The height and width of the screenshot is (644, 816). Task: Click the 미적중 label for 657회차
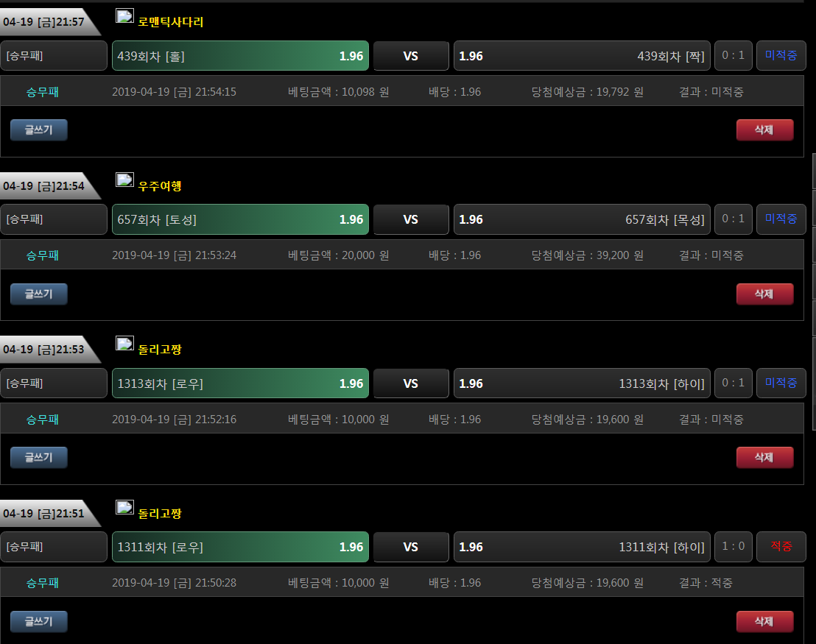pyautogui.click(x=781, y=219)
